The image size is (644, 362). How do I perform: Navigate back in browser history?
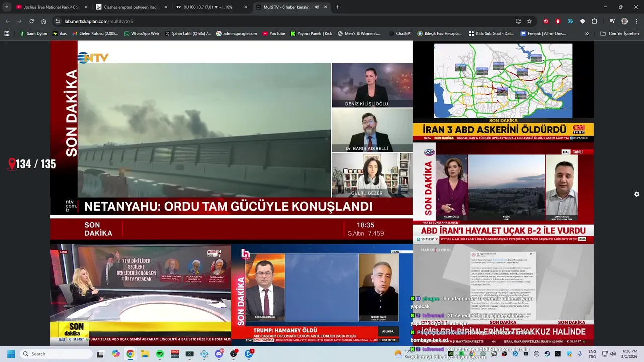(7, 21)
